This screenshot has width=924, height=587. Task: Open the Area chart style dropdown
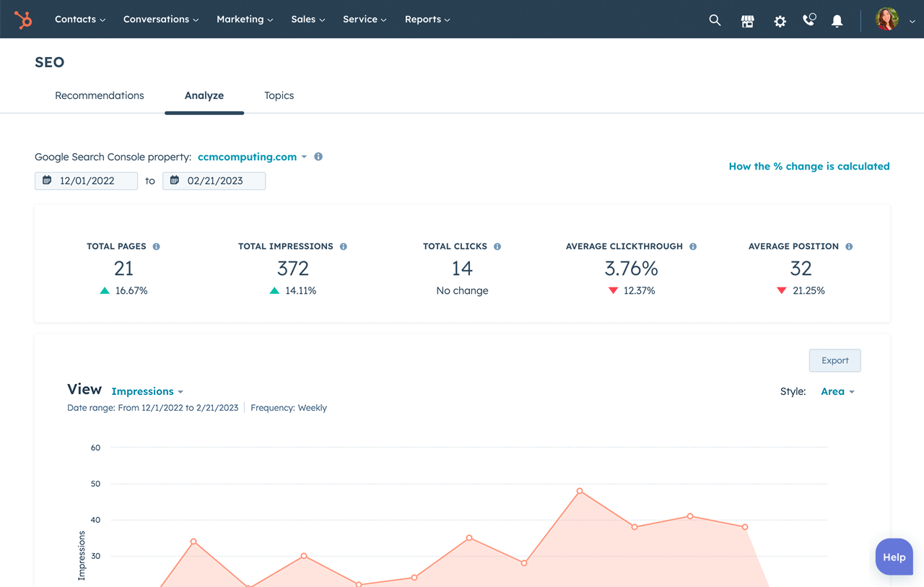pos(837,391)
